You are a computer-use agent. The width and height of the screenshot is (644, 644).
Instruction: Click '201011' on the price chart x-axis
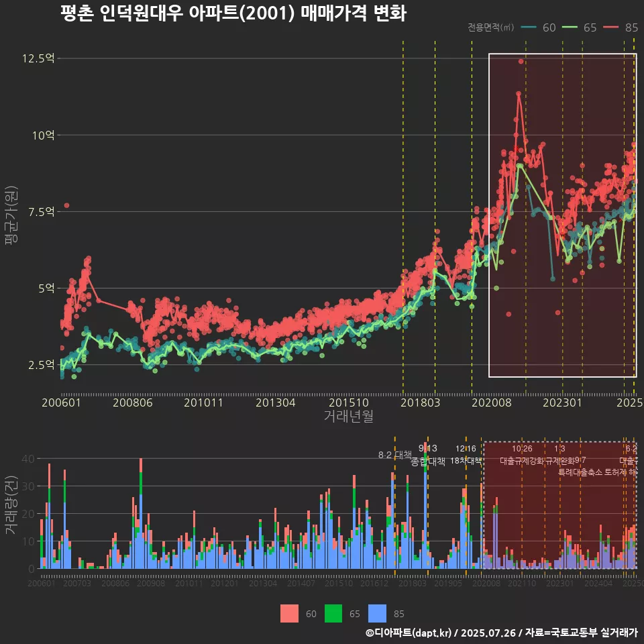pyautogui.click(x=203, y=402)
